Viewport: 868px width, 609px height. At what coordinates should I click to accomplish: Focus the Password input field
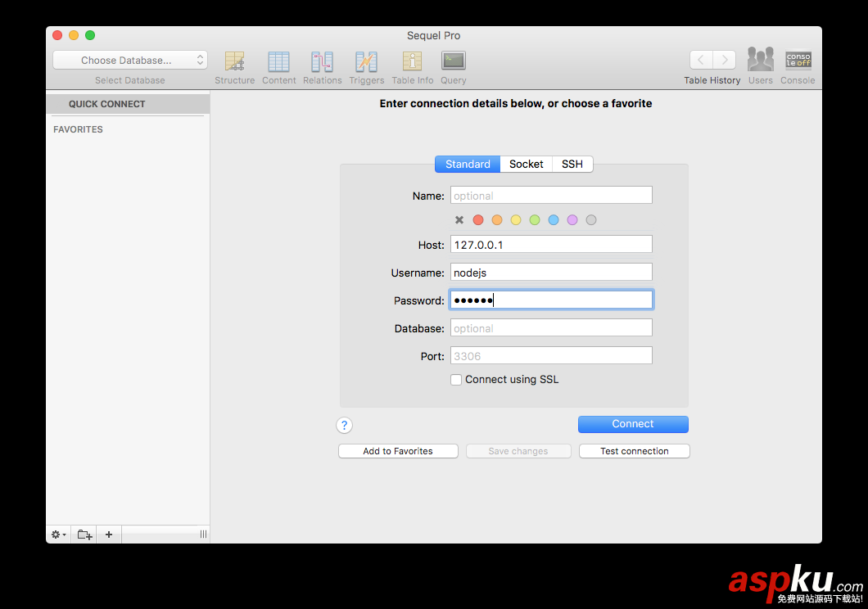[x=551, y=300]
